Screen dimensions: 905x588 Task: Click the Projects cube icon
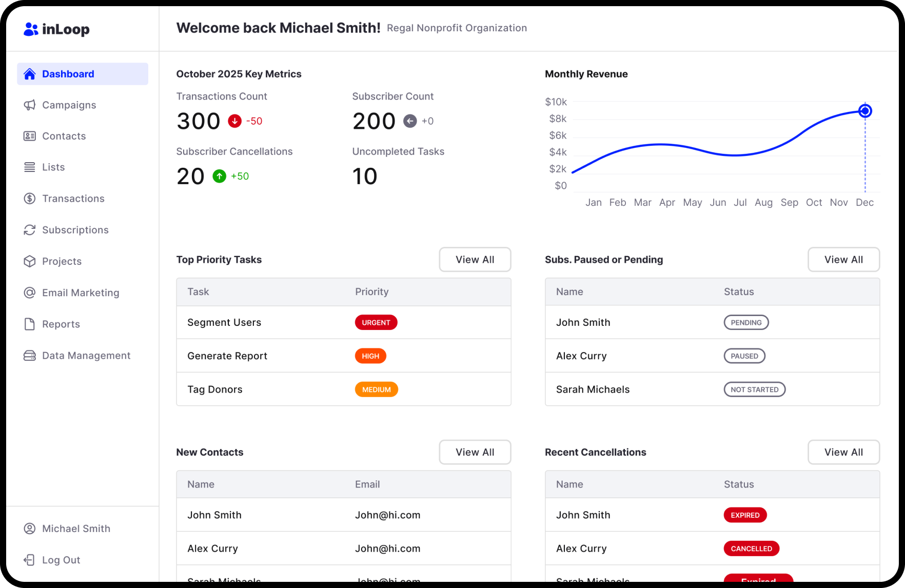[30, 261]
